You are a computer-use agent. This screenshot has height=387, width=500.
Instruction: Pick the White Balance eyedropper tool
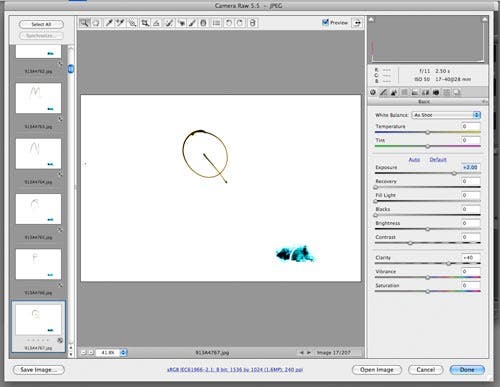(x=109, y=23)
